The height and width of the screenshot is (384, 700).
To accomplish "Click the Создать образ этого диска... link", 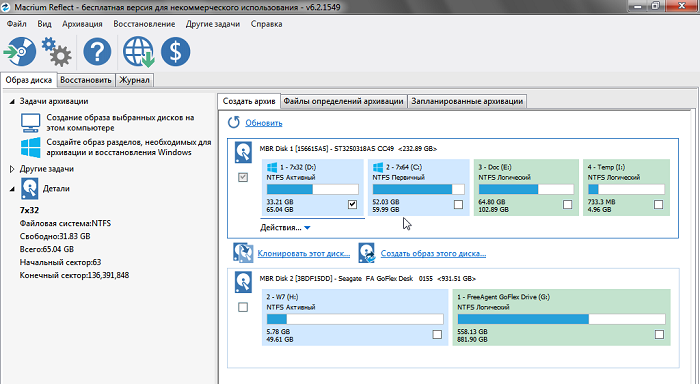I will 433,254.
